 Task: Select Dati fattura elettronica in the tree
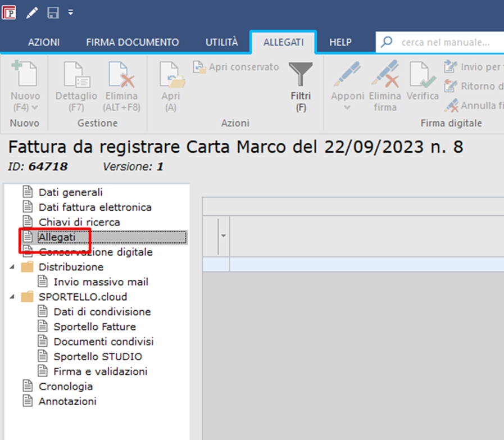point(95,207)
